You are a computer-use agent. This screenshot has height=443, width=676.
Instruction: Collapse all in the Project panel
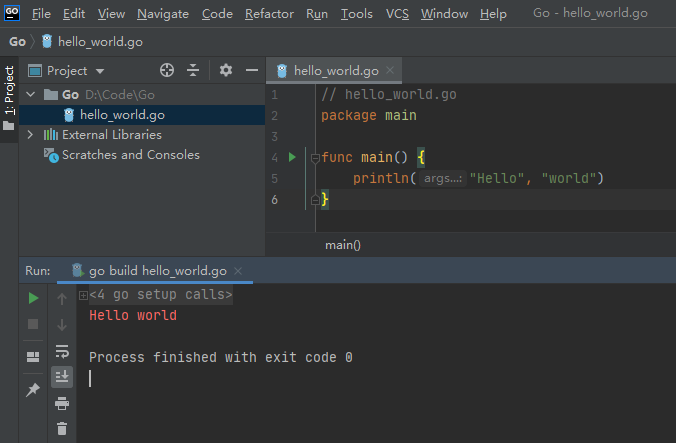(x=193, y=71)
